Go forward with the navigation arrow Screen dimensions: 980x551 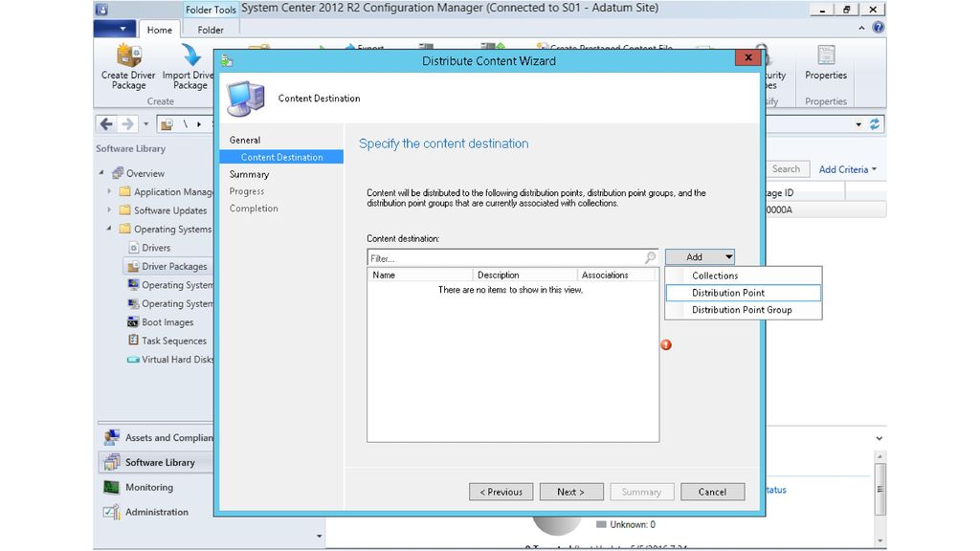tap(127, 123)
